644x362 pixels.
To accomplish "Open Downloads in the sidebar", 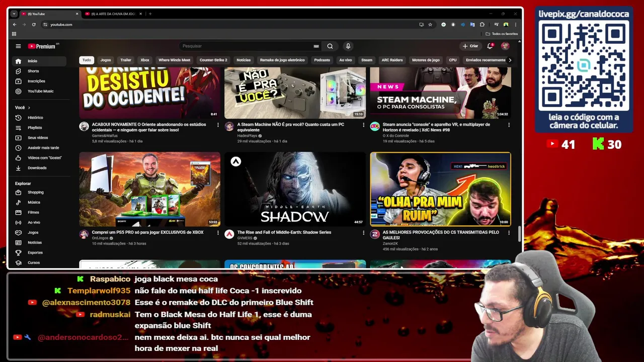I will [40, 168].
